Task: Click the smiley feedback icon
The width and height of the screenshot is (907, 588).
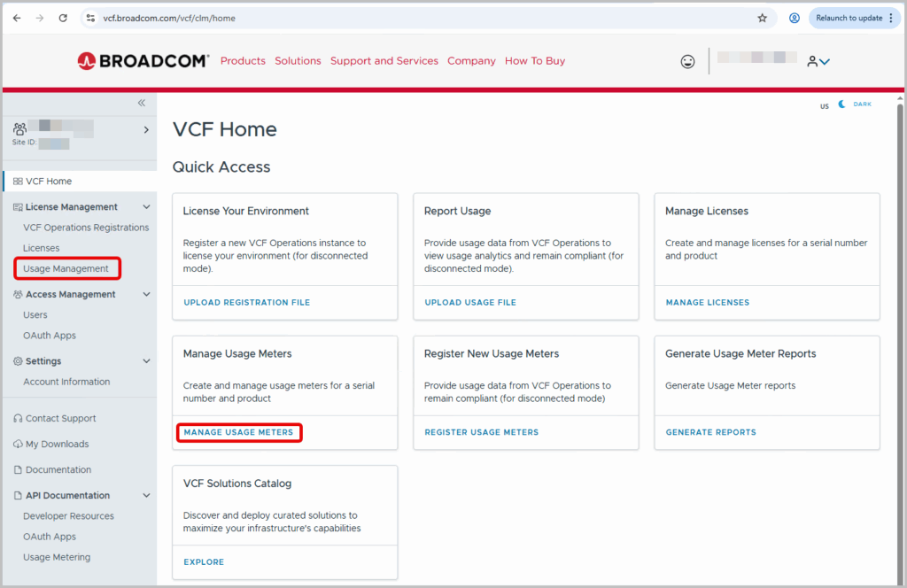Action: [x=687, y=61]
